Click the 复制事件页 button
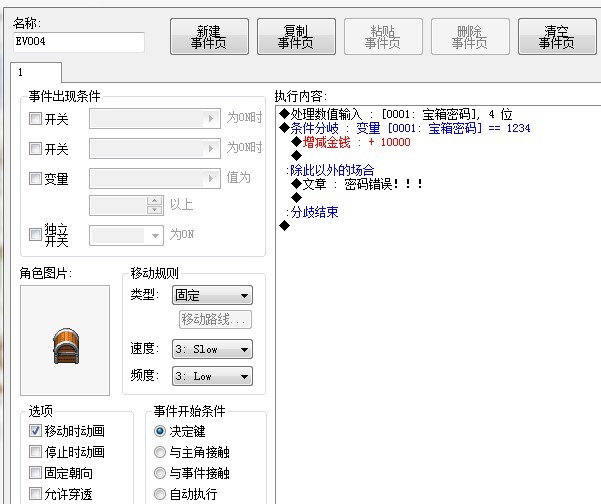 [x=296, y=37]
